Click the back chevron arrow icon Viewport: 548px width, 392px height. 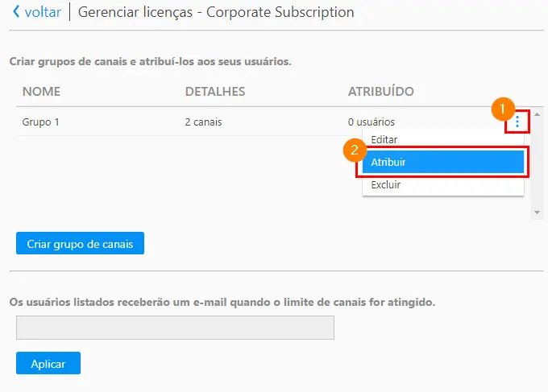(16, 12)
